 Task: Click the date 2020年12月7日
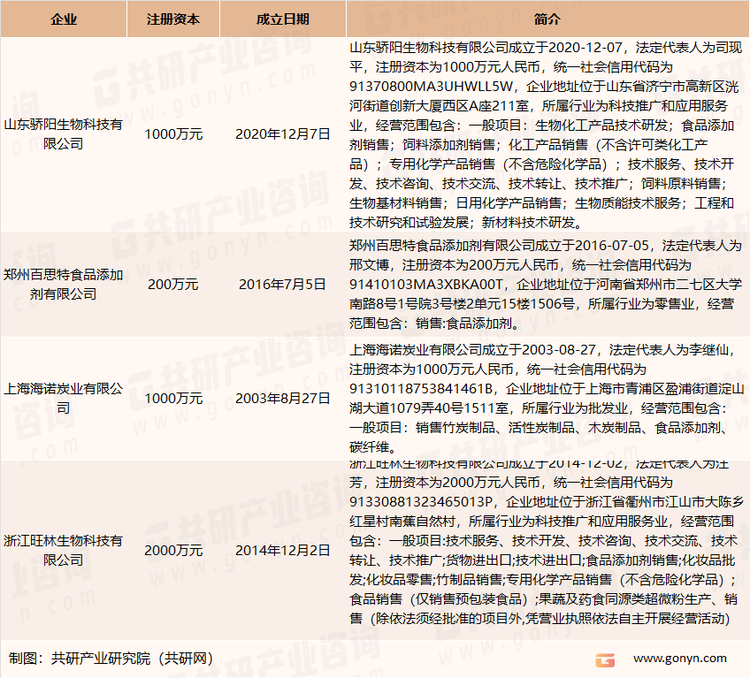click(x=283, y=134)
